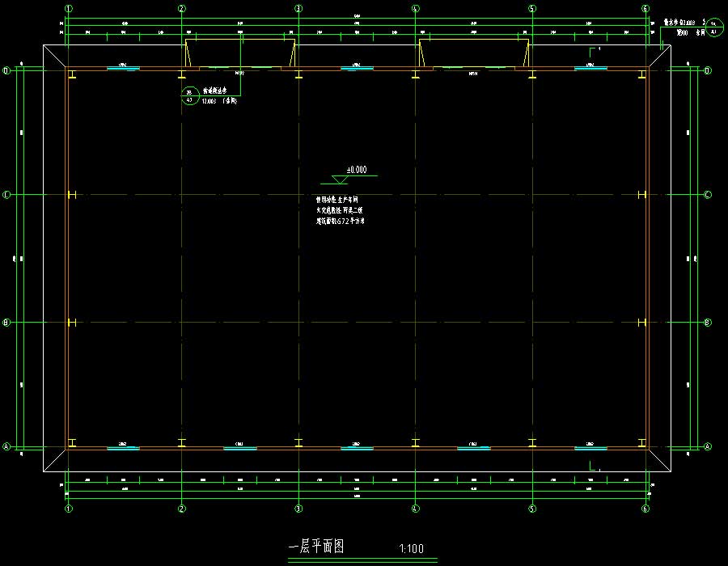The height and width of the screenshot is (566, 728).
Task: Select axis bubble C on right side
Action: point(707,195)
